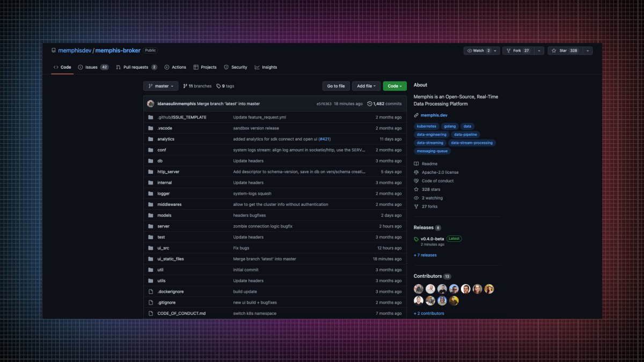Select the data-stream-processing topic tag
This screenshot has height=362, width=644.
(x=472, y=143)
